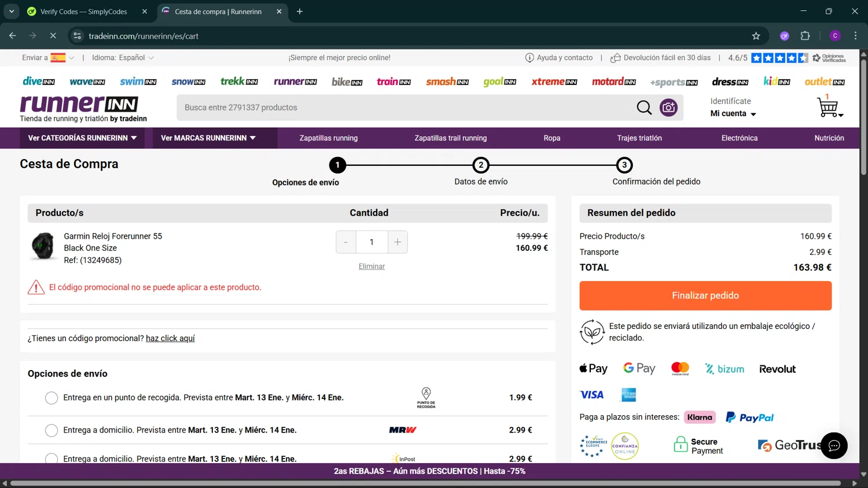
Task: Click the kidinn store logo
Action: [x=777, y=82]
